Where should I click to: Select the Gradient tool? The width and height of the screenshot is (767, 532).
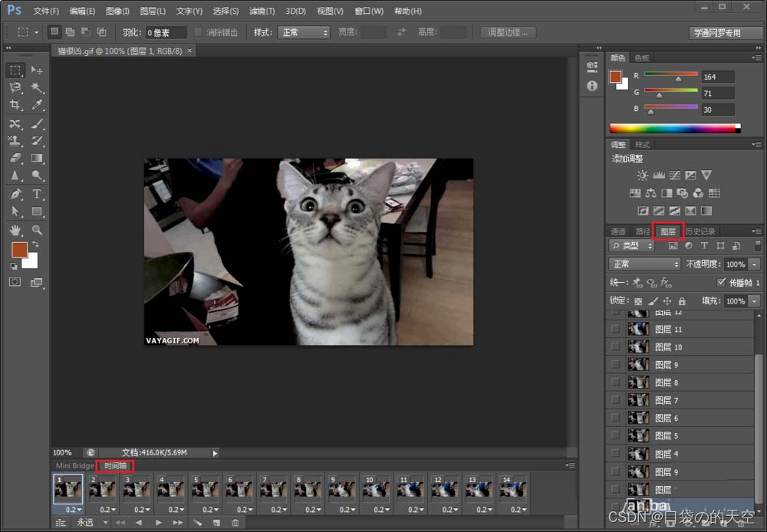click(37, 158)
